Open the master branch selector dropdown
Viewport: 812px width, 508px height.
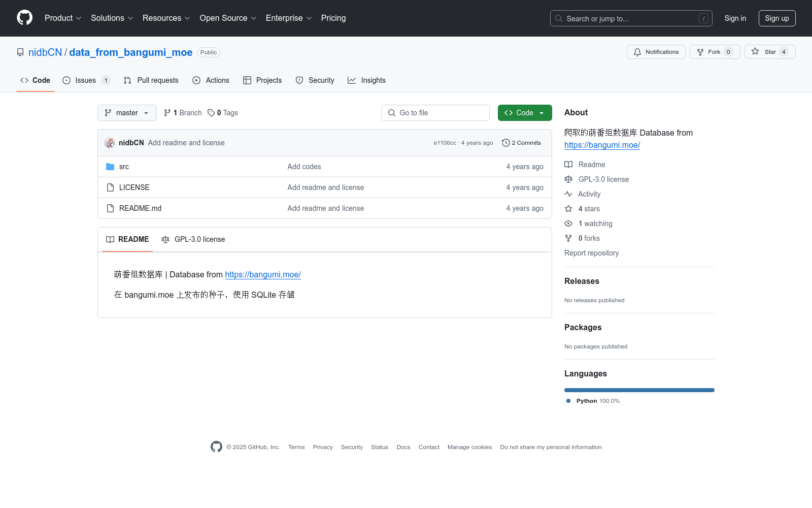point(127,113)
